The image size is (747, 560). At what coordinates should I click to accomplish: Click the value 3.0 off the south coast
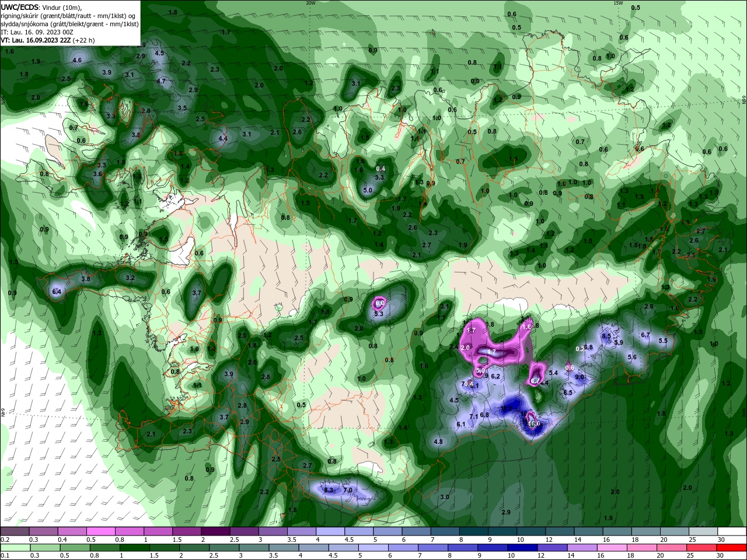(x=445, y=497)
